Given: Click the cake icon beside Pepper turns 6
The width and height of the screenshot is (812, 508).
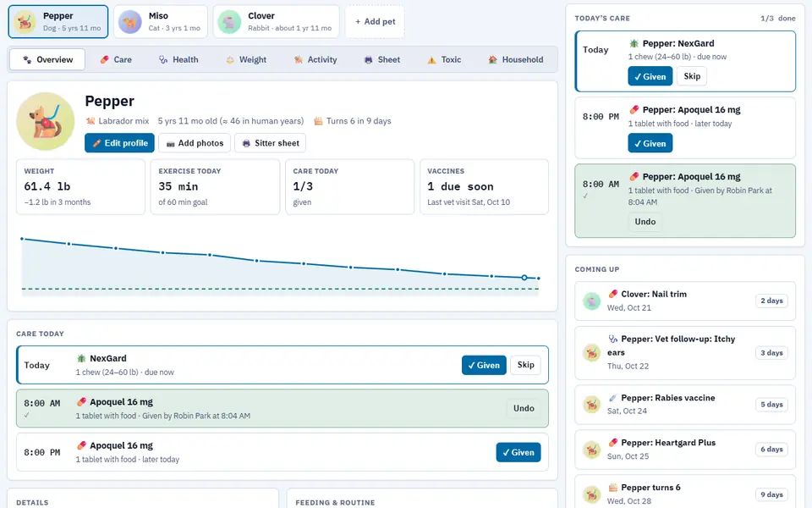Looking at the screenshot, I should 612,488.
